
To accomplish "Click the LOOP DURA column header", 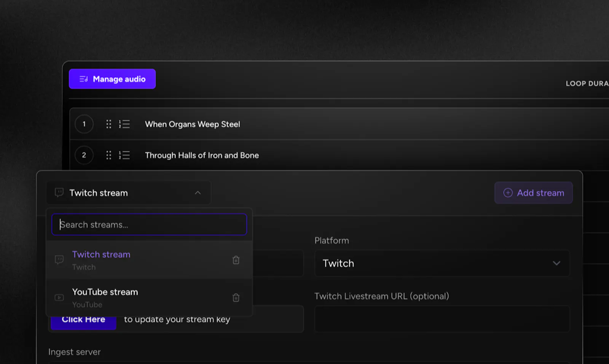I will click(x=587, y=83).
